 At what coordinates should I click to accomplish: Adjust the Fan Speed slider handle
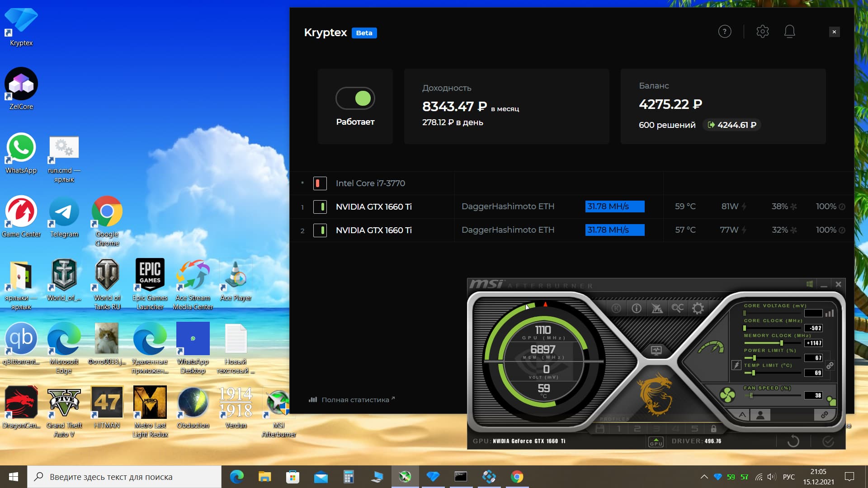[751, 395]
